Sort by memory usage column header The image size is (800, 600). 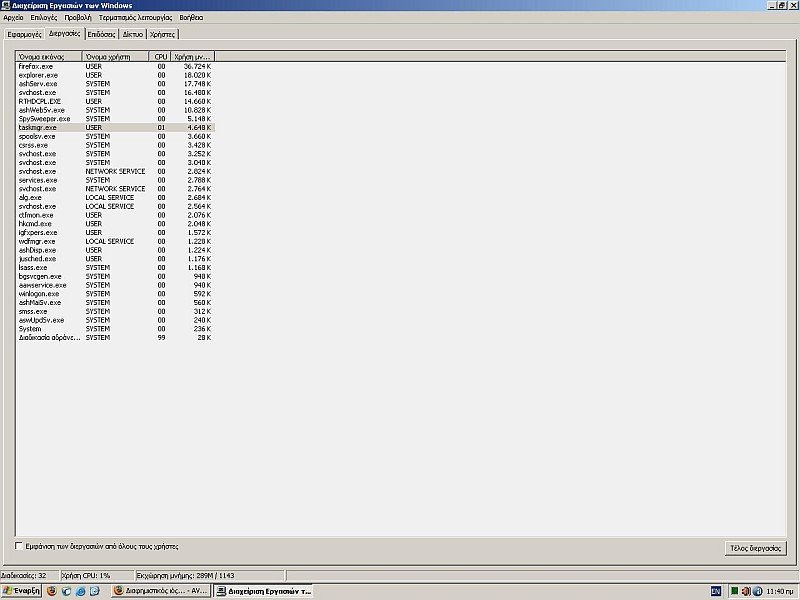pyautogui.click(x=191, y=57)
